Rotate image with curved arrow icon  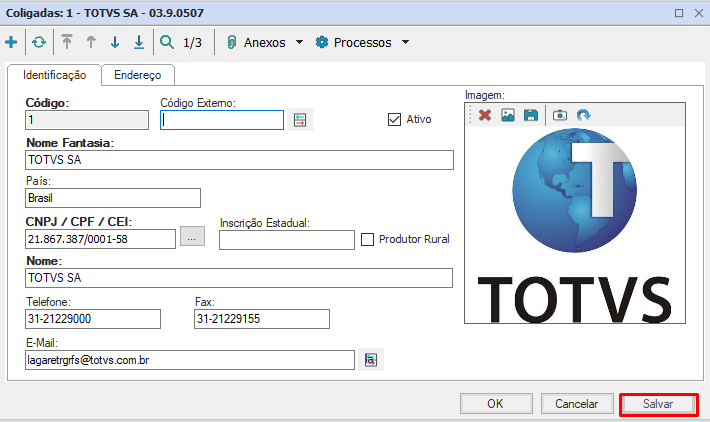click(x=583, y=115)
